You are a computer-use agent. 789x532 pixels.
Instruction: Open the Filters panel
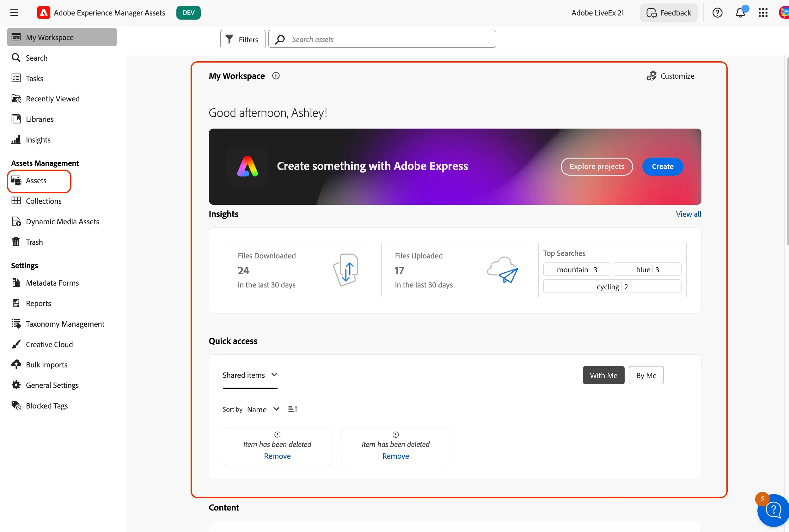(243, 39)
